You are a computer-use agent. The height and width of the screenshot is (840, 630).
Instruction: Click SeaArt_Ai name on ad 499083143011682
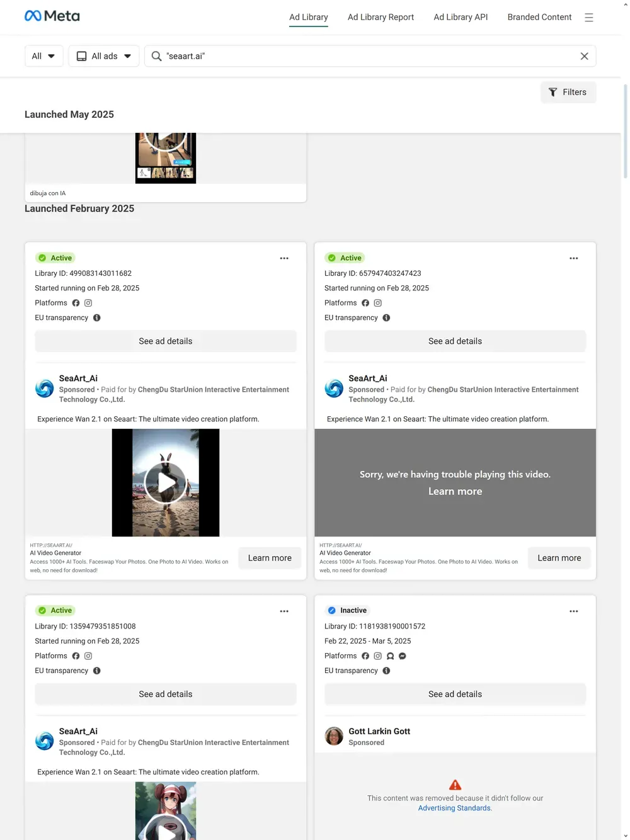78,378
